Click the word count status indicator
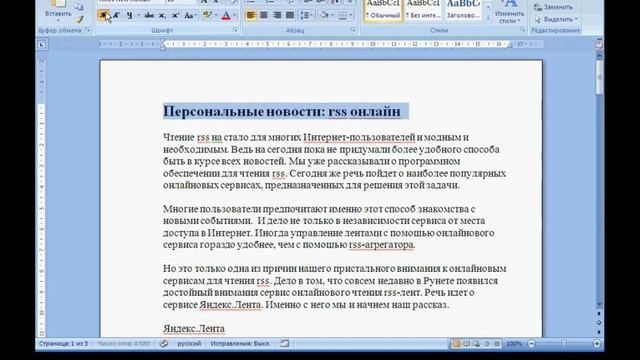The image size is (640, 360). 124,344
